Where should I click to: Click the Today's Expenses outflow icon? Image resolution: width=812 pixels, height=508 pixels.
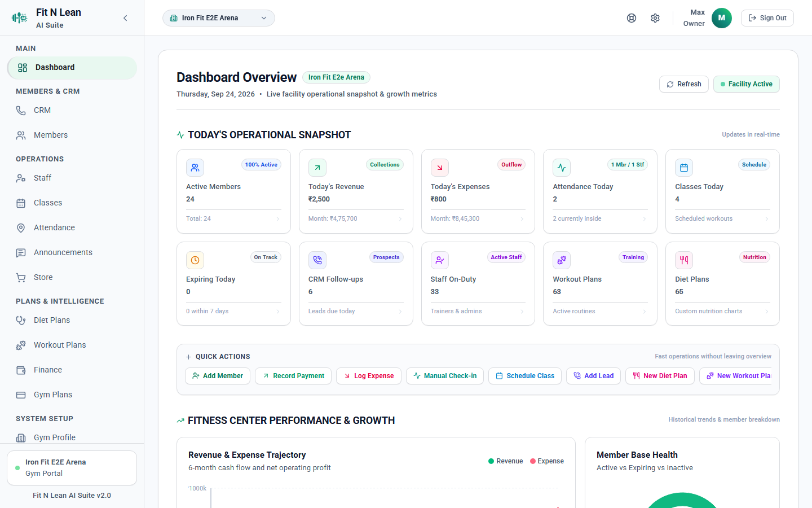coord(440,168)
